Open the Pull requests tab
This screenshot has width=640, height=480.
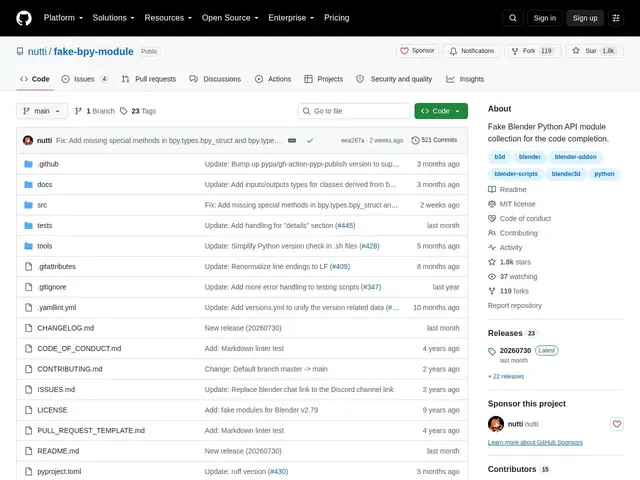click(x=149, y=79)
